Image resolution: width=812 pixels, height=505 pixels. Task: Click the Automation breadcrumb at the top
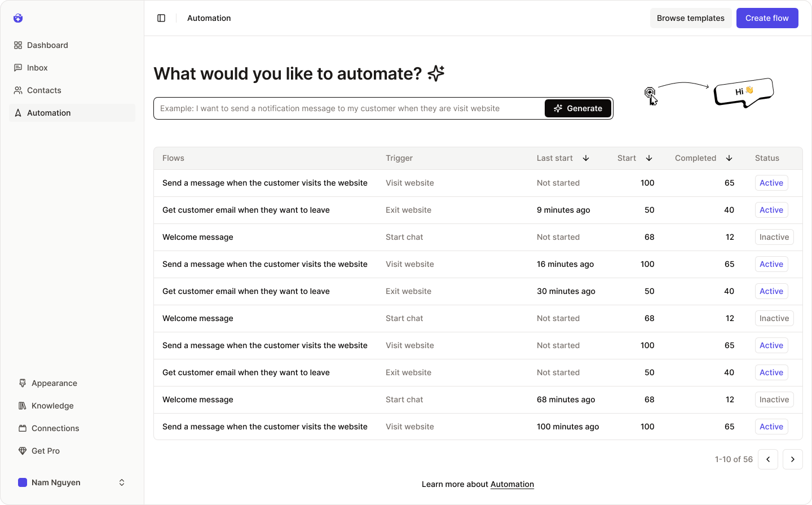(209, 17)
